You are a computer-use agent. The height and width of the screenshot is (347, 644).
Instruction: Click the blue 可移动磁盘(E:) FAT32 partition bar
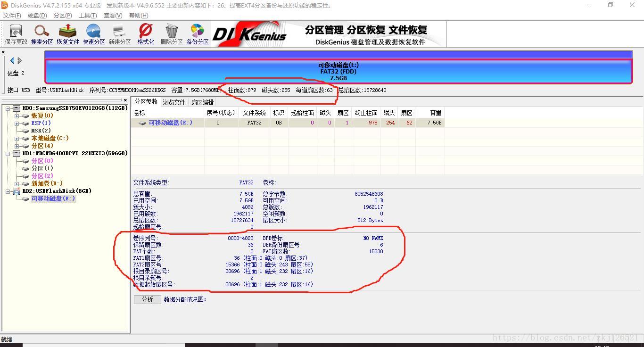[339, 71]
